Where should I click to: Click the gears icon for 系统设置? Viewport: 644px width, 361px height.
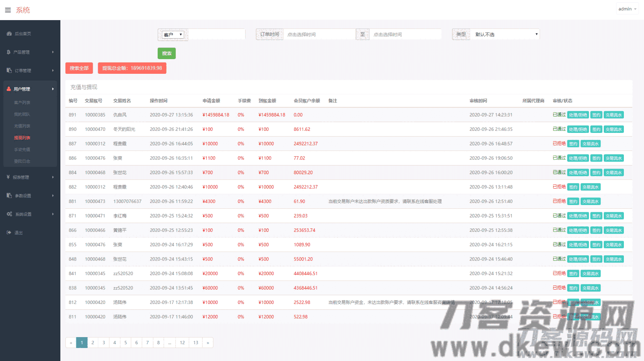(x=9, y=214)
